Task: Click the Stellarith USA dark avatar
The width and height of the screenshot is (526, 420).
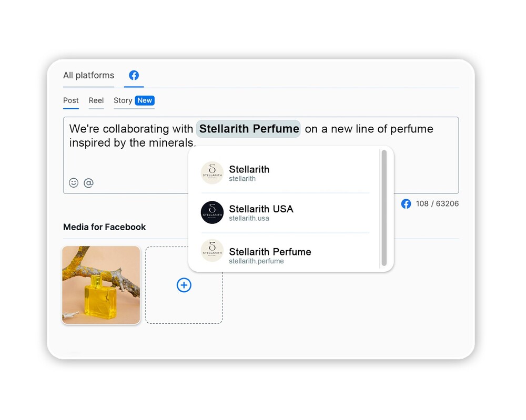Action: pyautogui.click(x=212, y=212)
